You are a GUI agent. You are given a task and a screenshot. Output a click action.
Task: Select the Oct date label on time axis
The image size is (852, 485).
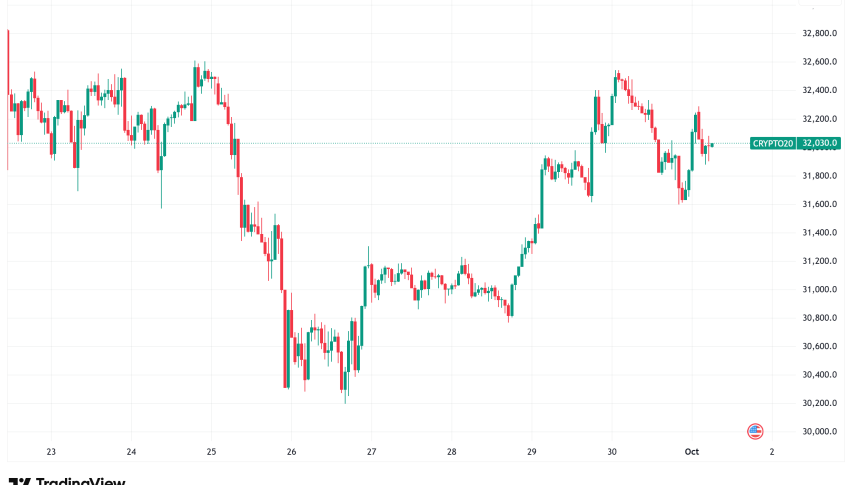(x=692, y=452)
